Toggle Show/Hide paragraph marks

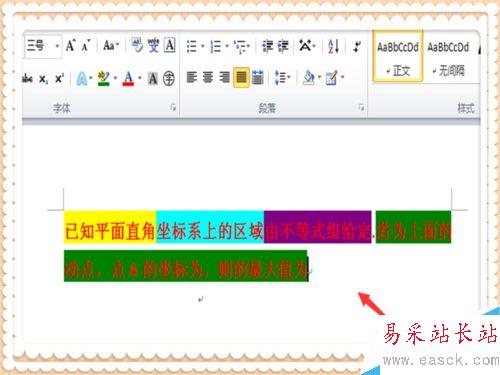pos(357,46)
